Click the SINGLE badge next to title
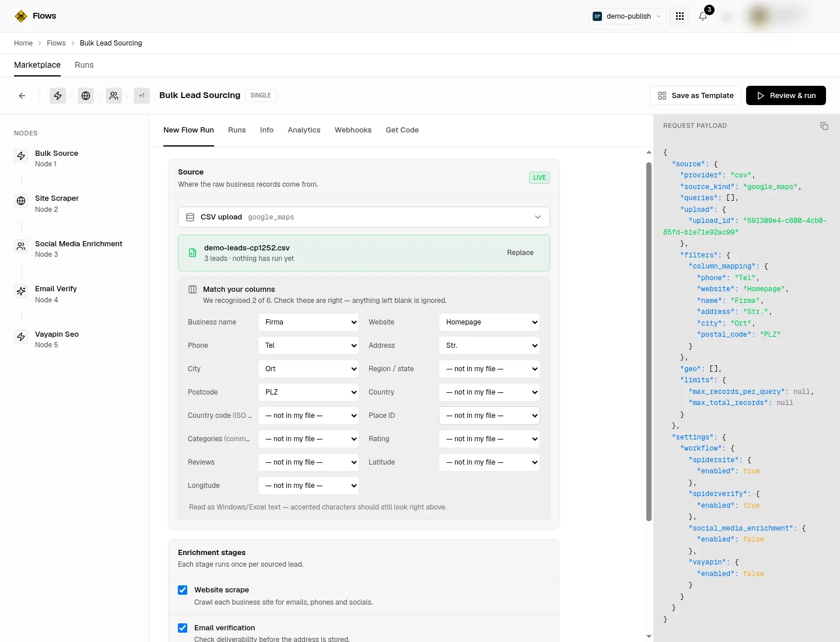 tap(261, 96)
